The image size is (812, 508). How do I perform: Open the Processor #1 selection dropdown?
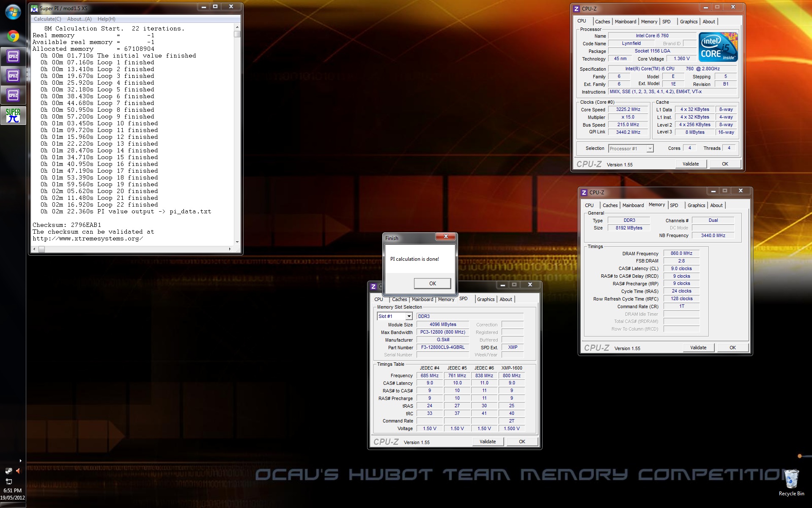[x=631, y=149]
